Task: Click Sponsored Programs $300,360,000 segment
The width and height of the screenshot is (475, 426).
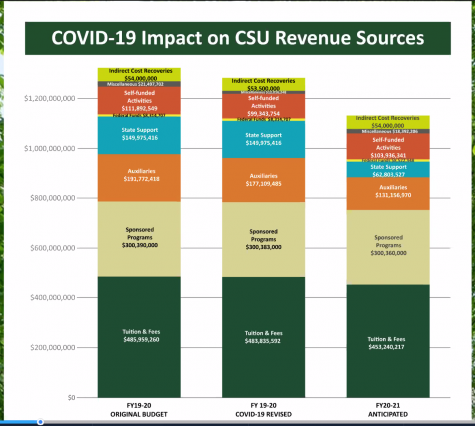Action: pyautogui.click(x=388, y=247)
